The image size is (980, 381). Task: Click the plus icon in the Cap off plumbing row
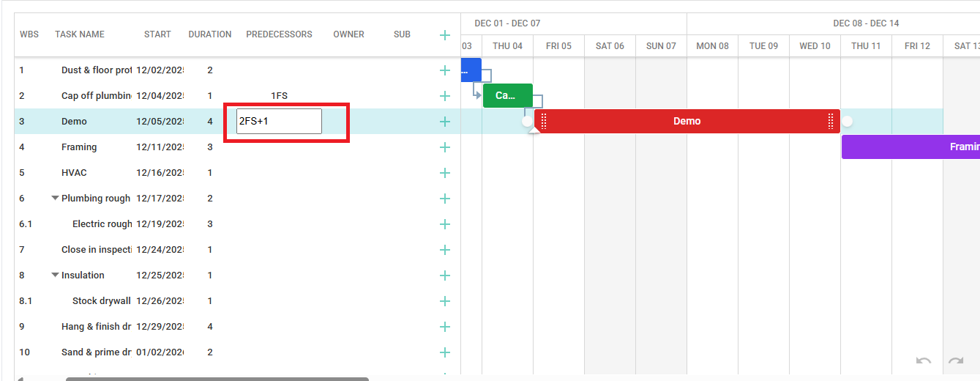point(444,96)
